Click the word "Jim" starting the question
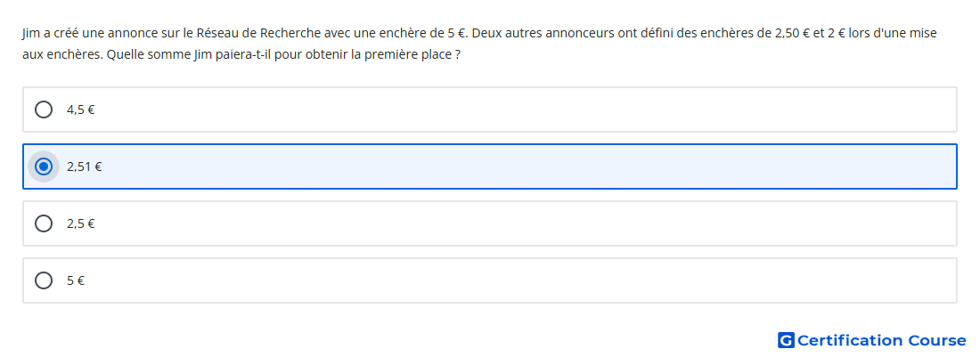 click(x=31, y=33)
